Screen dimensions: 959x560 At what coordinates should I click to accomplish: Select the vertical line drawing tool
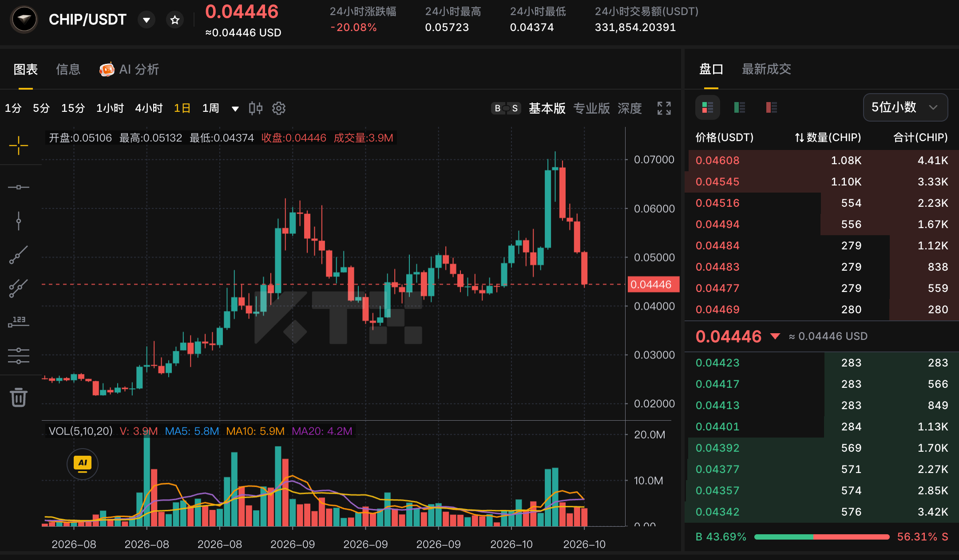[19, 221]
